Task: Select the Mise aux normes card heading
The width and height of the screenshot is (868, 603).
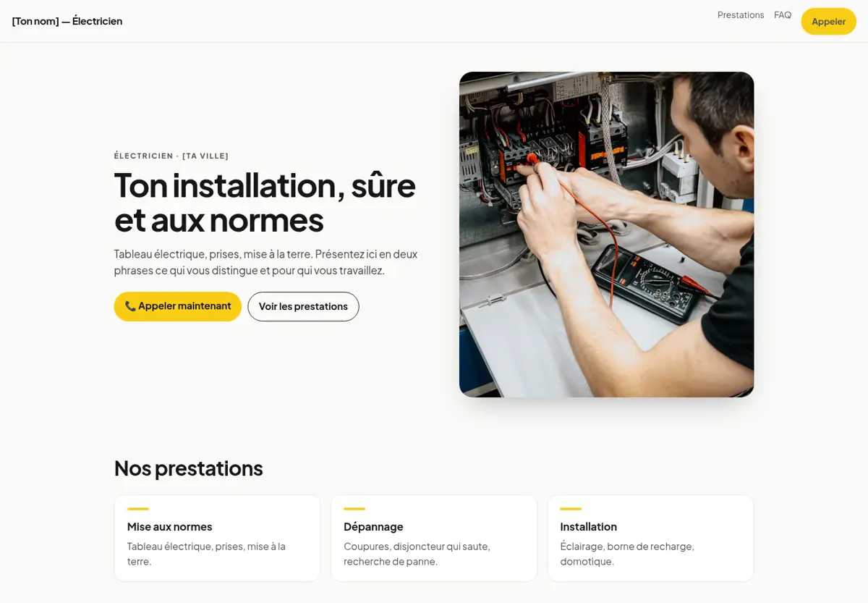Action: (170, 526)
